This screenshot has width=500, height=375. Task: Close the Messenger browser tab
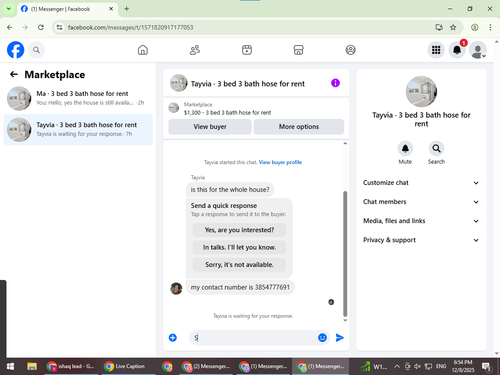pyautogui.click(x=111, y=9)
